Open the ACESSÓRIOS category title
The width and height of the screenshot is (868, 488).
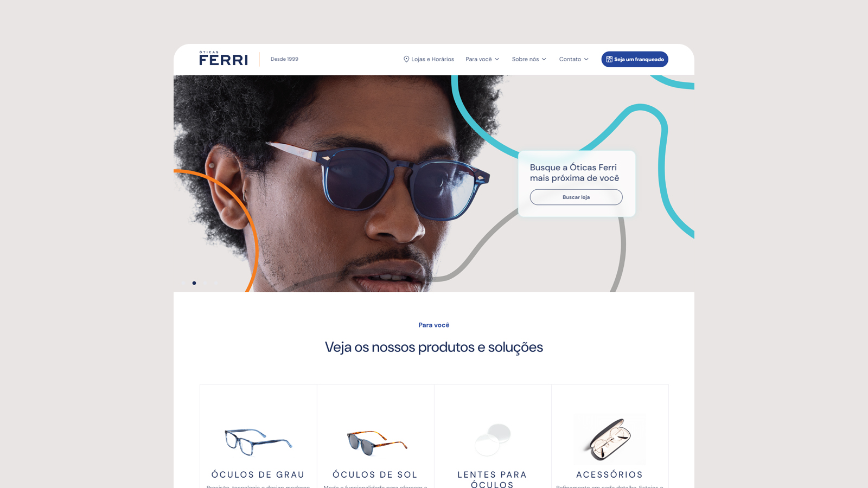610,474
